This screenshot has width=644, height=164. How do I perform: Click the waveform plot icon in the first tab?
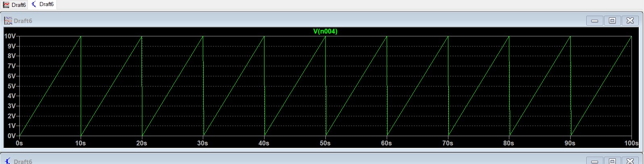click(x=6, y=5)
